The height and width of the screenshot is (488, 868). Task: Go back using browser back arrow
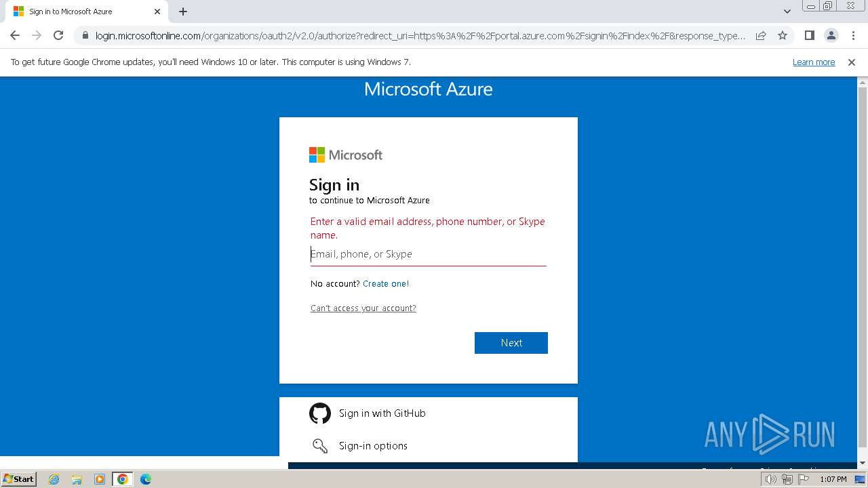click(15, 35)
